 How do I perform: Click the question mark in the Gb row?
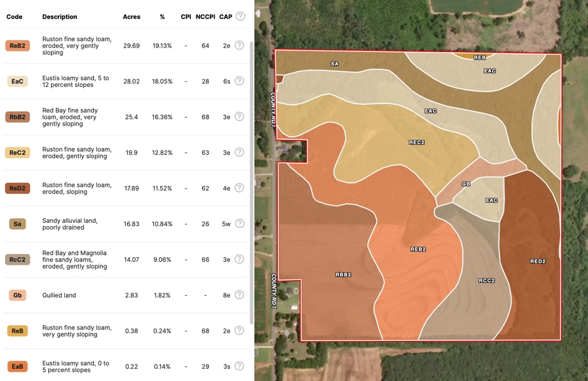point(239,295)
